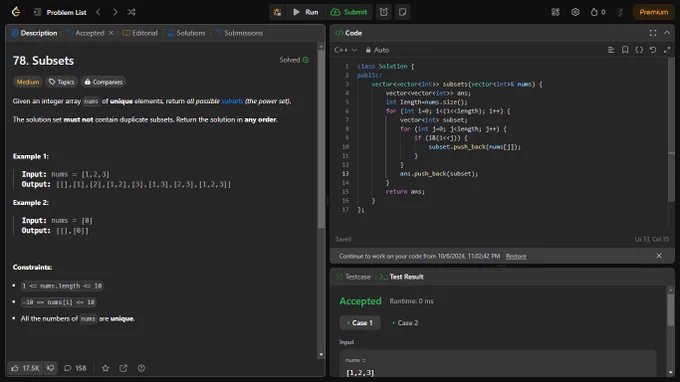Open the braces code template icon
The image size is (680, 382).
coord(639,50)
